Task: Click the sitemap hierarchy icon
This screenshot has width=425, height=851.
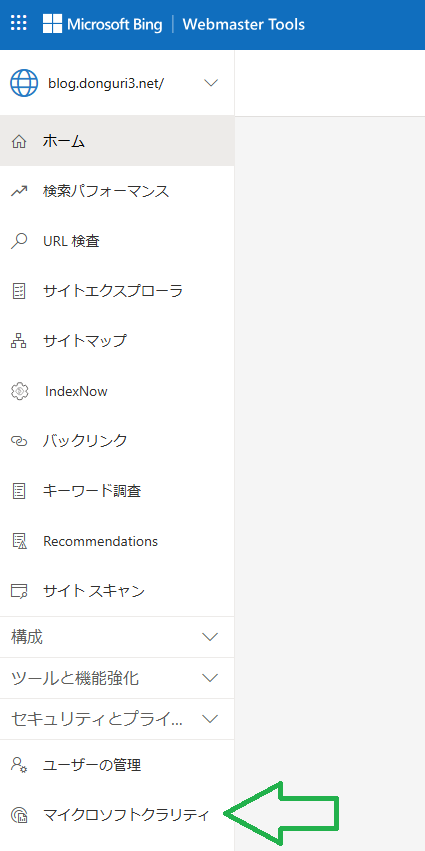Action: pyautogui.click(x=19, y=341)
